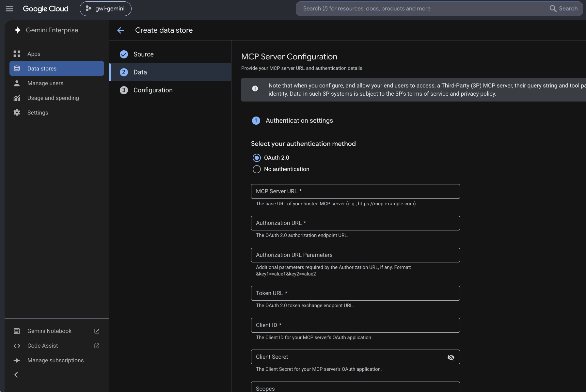The height and width of the screenshot is (392, 586).
Task: Click the Data stores database icon
Action: click(17, 69)
